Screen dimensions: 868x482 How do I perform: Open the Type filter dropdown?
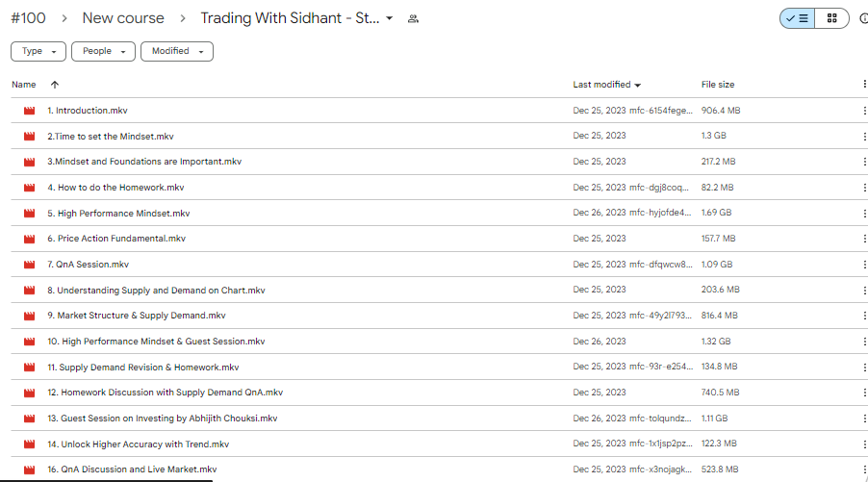click(x=38, y=51)
